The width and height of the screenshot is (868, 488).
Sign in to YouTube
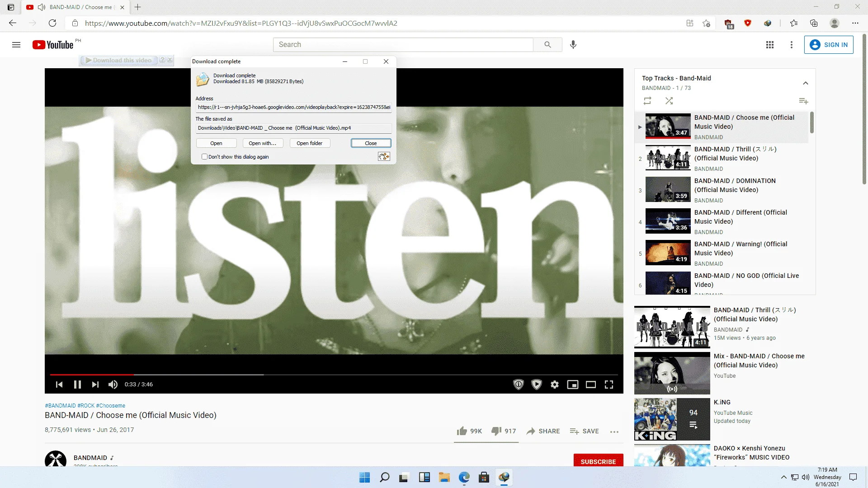pos(829,45)
